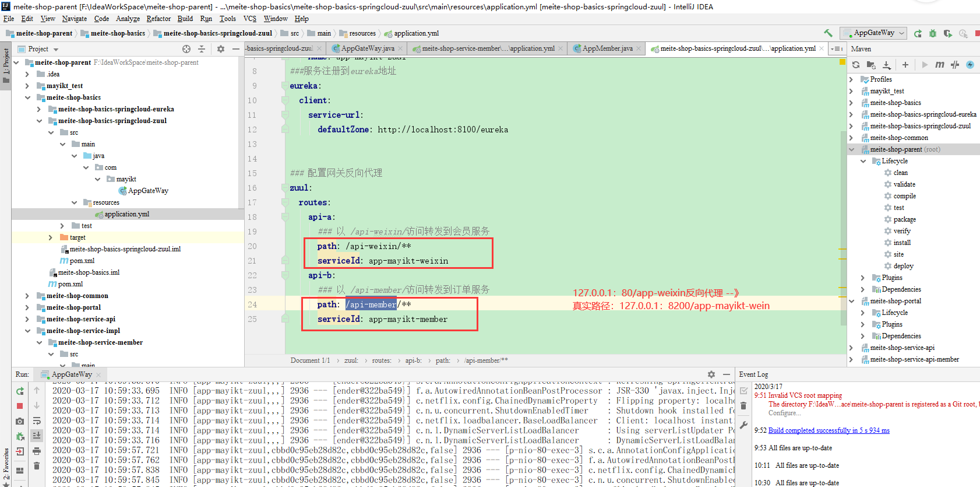Expand Dependencies under meite-shop-parent in Maven
The height and width of the screenshot is (487, 980).
coord(863,289)
